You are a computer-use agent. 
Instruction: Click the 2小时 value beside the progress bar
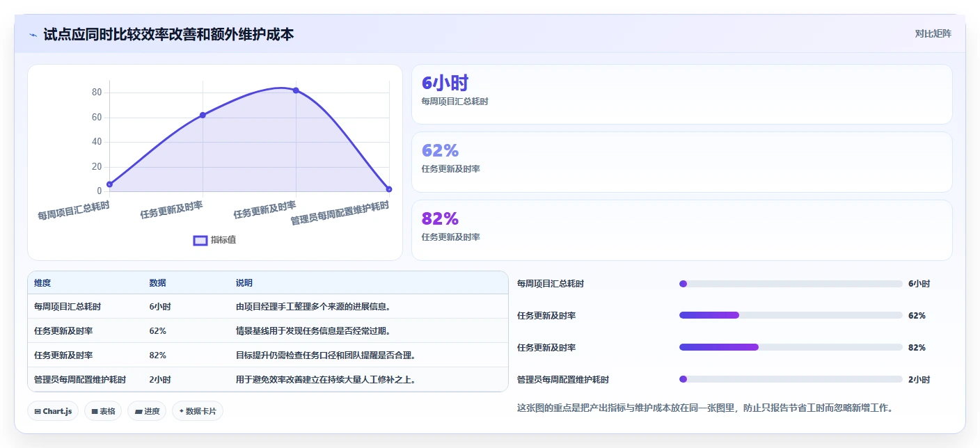(x=919, y=380)
